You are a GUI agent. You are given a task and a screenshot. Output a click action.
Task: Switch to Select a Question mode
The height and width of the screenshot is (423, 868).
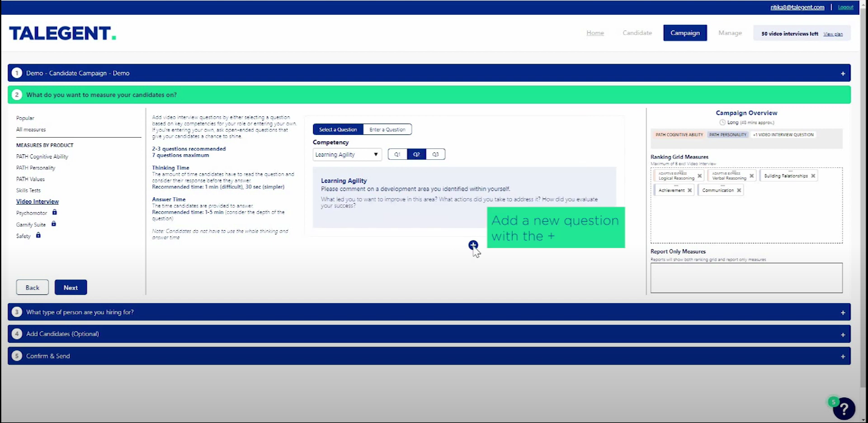click(x=338, y=129)
